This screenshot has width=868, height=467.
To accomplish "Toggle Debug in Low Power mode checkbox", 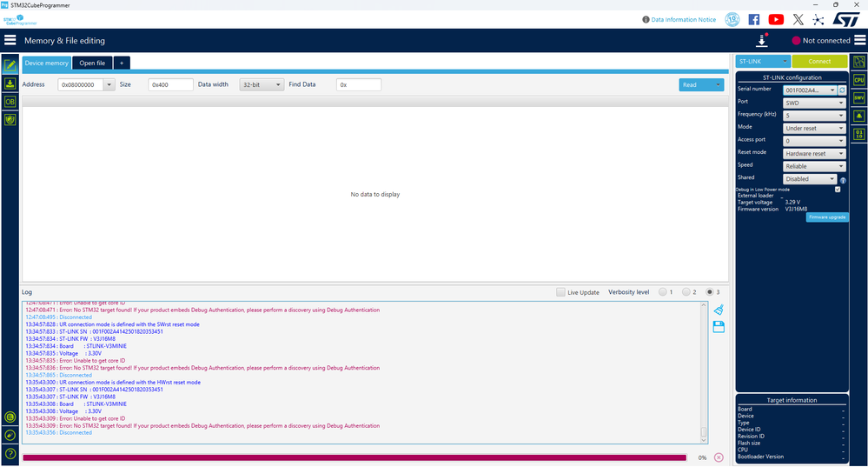I will point(838,190).
